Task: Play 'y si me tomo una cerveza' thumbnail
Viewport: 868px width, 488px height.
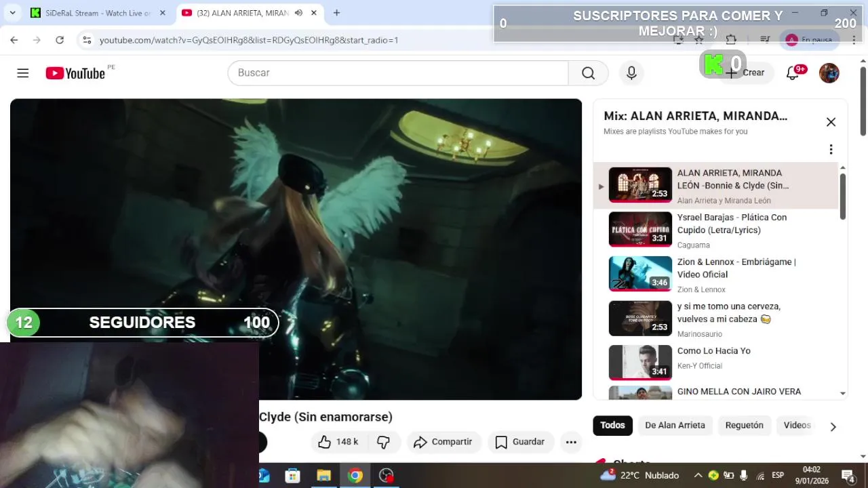Action: pos(640,319)
